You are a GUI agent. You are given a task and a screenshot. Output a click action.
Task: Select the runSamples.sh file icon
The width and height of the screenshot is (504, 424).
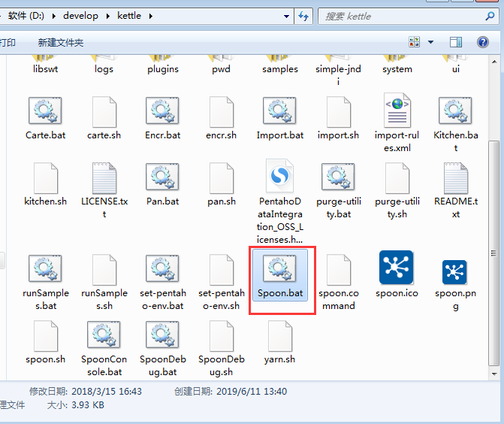tap(104, 270)
